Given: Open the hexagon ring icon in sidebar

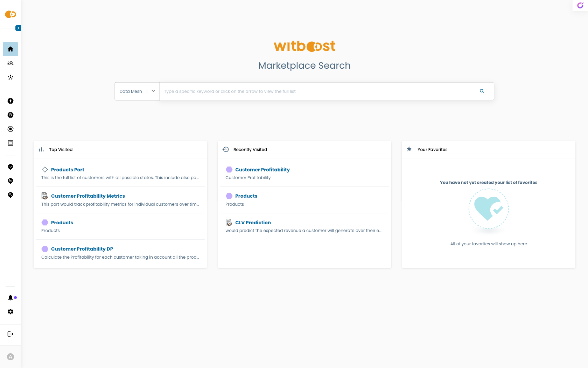Looking at the screenshot, I should pyautogui.click(x=10, y=129).
